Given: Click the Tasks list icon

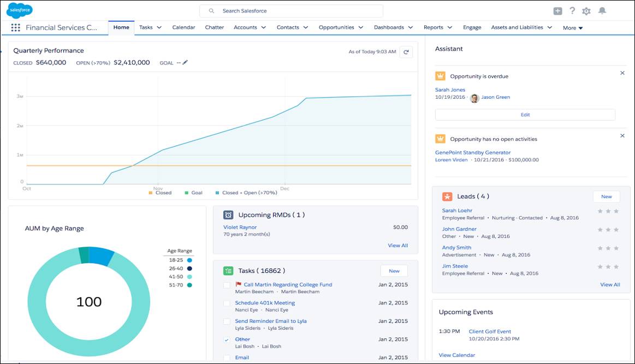Looking at the screenshot, I should click(228, 271).
